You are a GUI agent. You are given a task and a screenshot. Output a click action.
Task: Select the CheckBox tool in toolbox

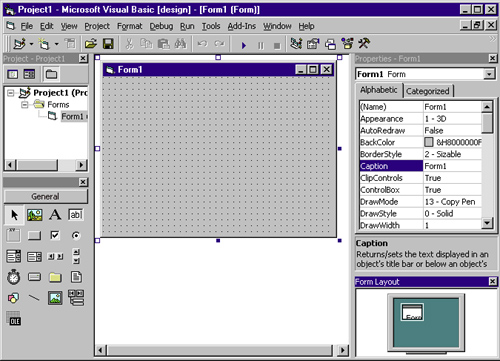(x=55, y=235)
